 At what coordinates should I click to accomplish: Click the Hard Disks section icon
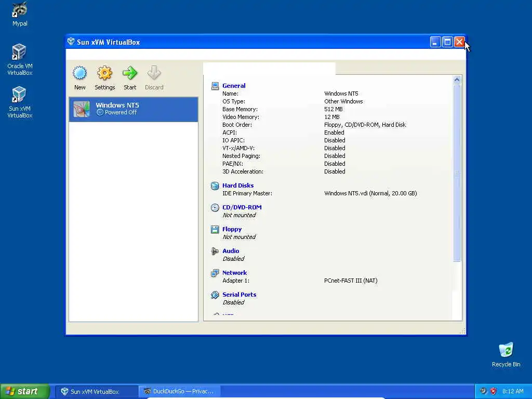215,185
